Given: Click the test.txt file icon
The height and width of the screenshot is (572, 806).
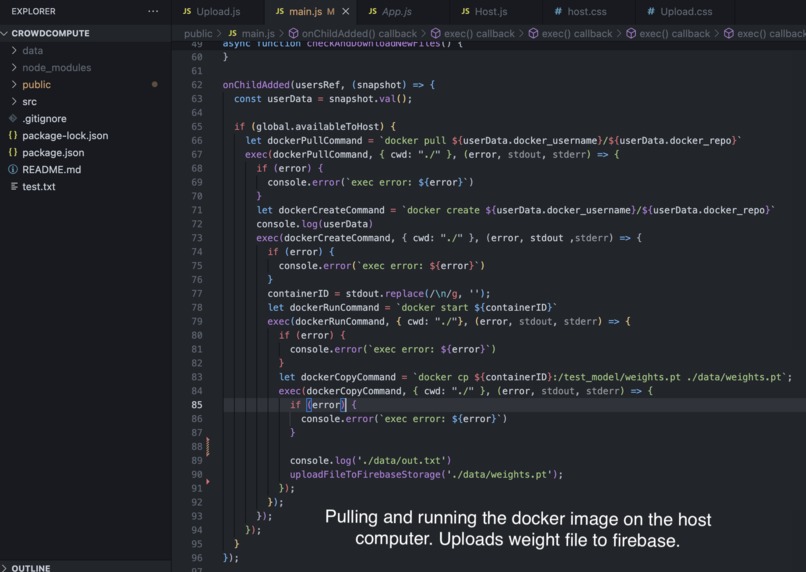Looking at the screenshot, I should (x=14, y=186).
